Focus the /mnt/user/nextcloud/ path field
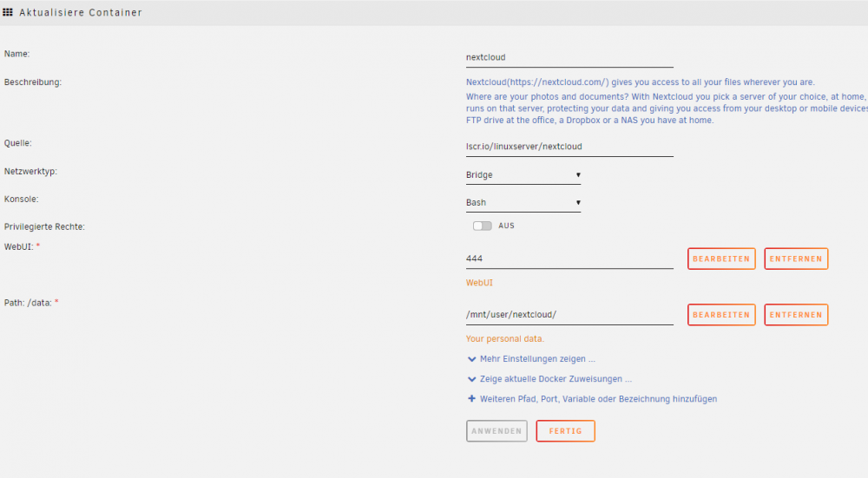 (569, 314)
